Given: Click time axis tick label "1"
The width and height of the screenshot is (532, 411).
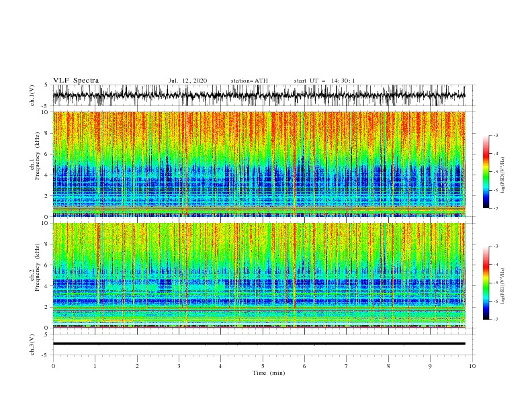Looking at the screenshot, I should (95, 366).
